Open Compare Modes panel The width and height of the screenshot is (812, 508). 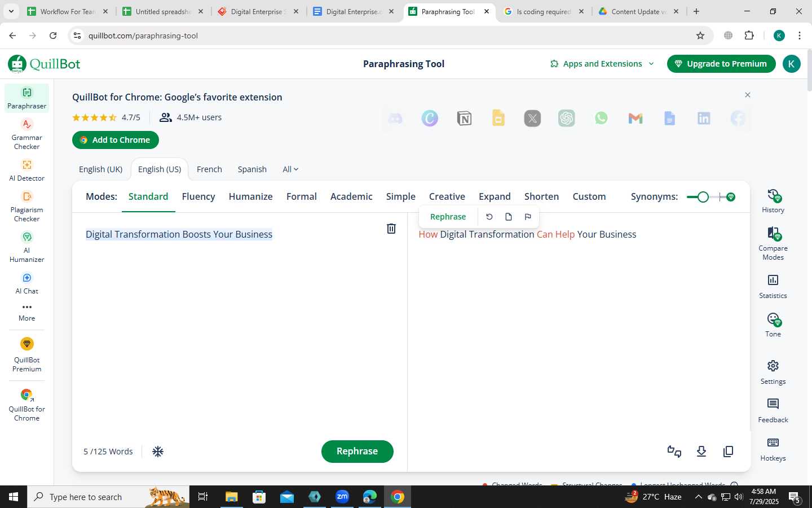click(773, 244)
